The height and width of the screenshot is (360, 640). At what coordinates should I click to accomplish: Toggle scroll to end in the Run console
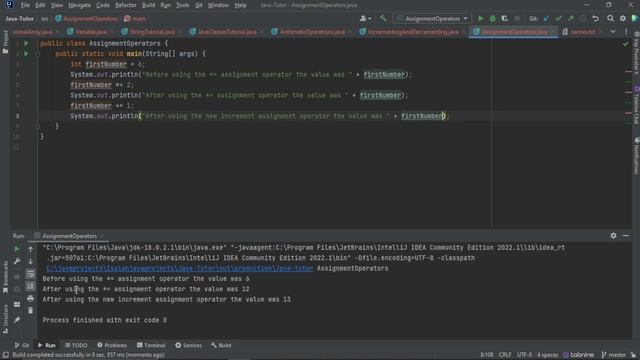tap(31, 287)
